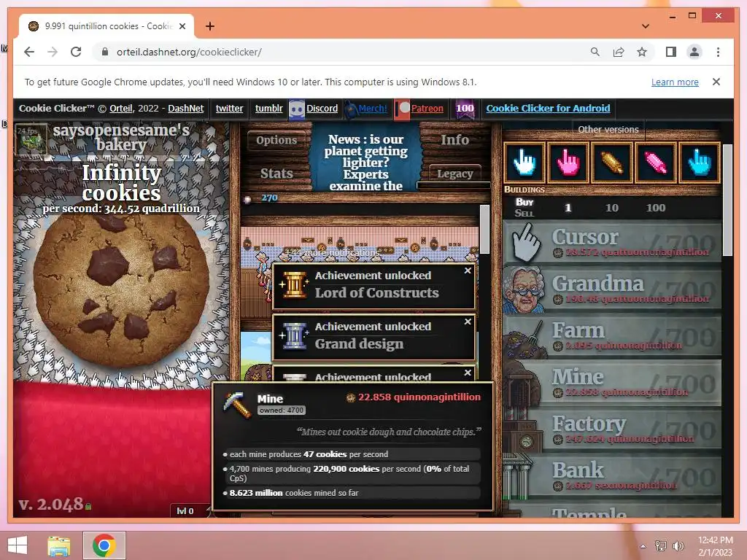This screenshot has width=747, height=560.
Task: Open the DashNet link
Action: pyautogui.click(x=186, y=108)
